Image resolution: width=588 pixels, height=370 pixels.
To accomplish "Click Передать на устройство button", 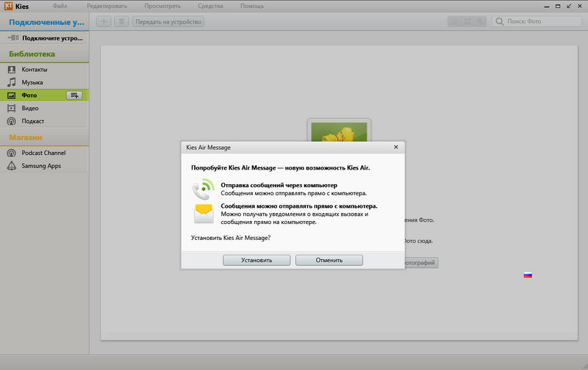I will click(168, 22).
